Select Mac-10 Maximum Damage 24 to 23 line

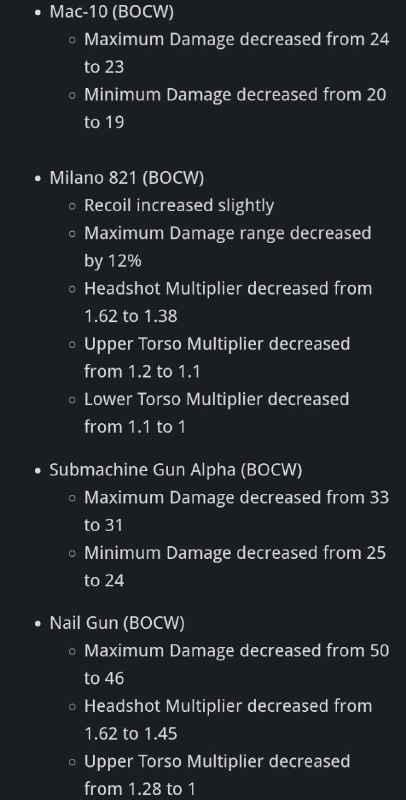(237, 53)
